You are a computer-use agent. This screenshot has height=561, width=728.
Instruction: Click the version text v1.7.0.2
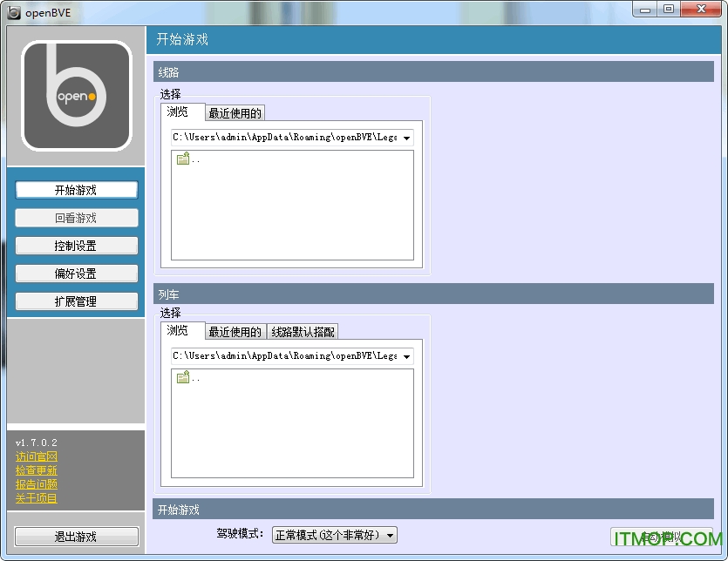coord(37,443)
